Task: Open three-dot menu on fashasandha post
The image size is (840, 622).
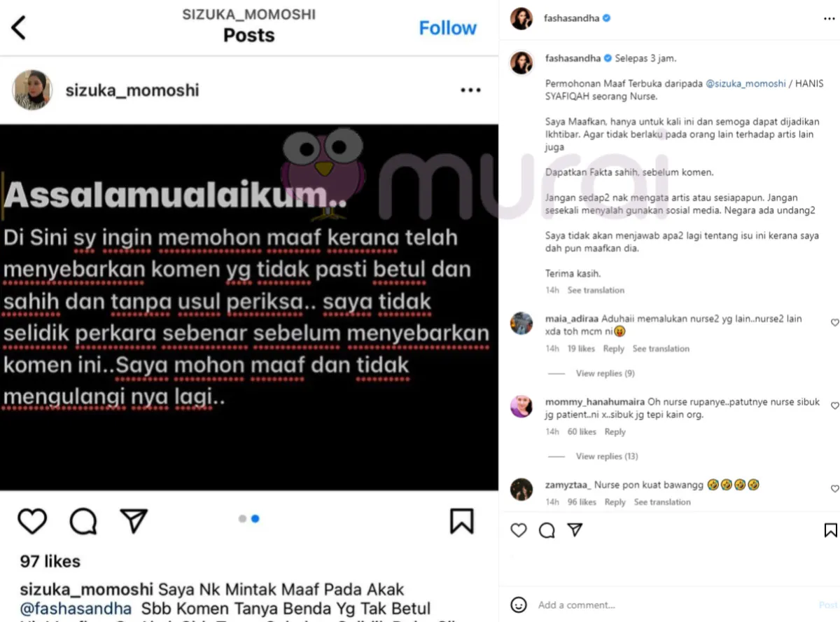Action: click(829, 19)
